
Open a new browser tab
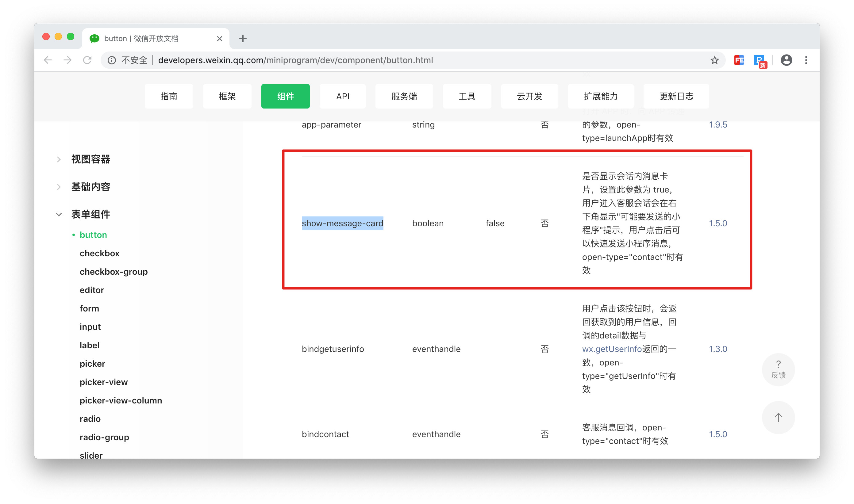point(243,38)
